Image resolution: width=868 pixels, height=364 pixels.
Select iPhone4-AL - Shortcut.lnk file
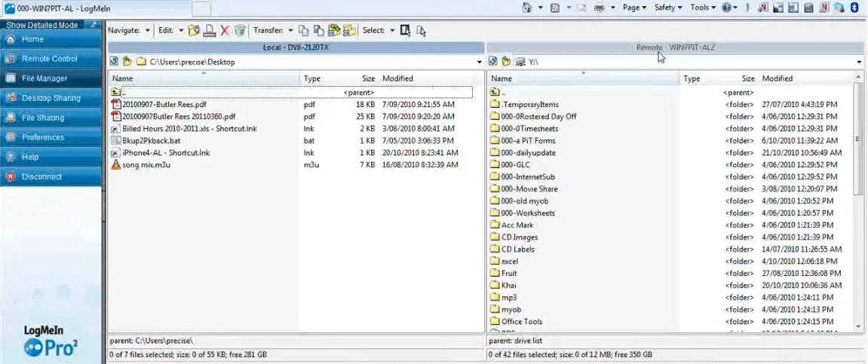166,153
